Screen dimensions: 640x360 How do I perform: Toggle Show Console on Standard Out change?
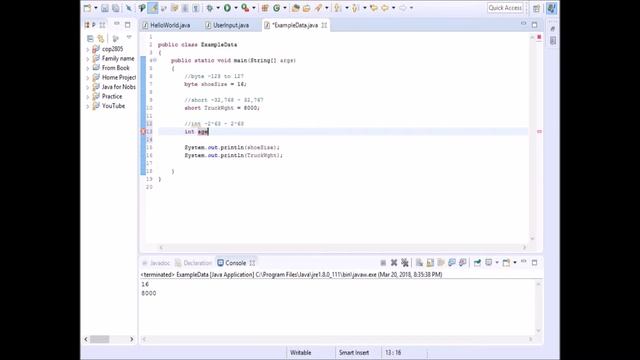click(452, 263)
